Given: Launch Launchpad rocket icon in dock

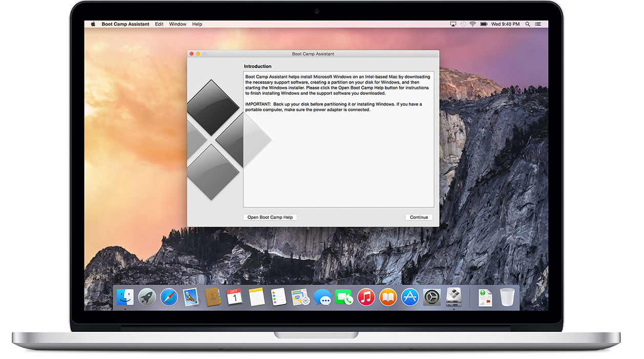Looking at the screenshot, I should [x=147, y=297].
